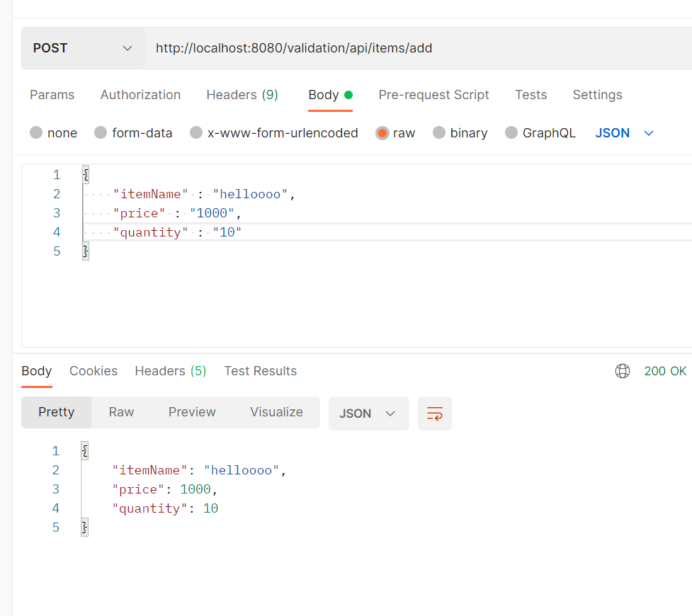Click the response "itemName" line
Screen dimensions: 692x616
pyautogui.click(x=199, y=470)
